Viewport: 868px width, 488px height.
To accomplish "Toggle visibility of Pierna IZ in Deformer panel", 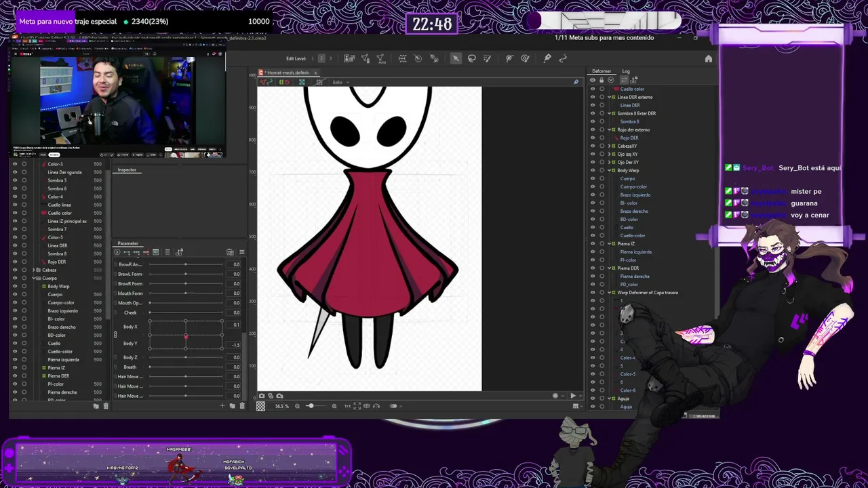I will coord(593,243).
